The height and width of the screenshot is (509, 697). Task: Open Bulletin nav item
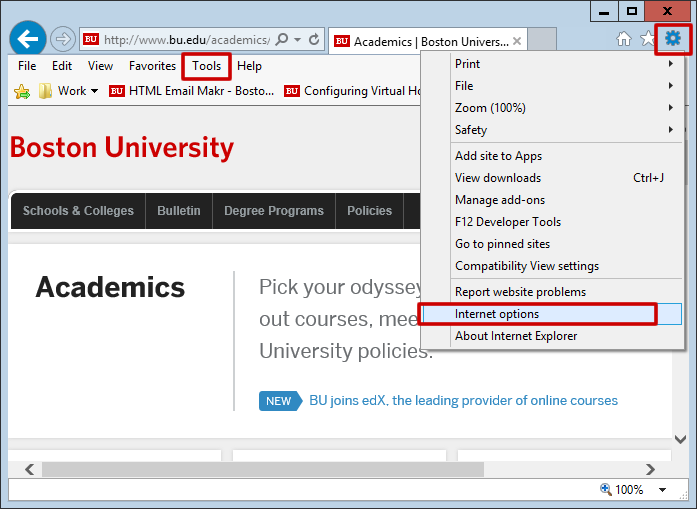[179, 211]
